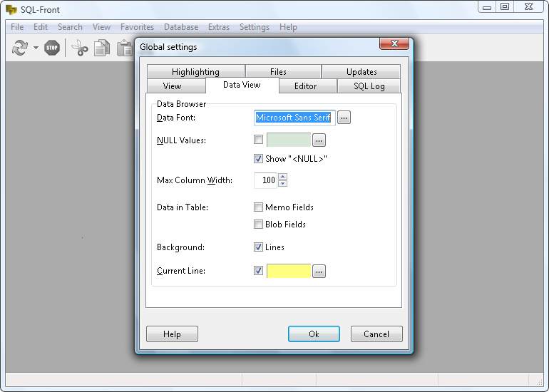Switch to the Highlighting tab
Viewport: 549px width, 392px height.
pos(196,72)
